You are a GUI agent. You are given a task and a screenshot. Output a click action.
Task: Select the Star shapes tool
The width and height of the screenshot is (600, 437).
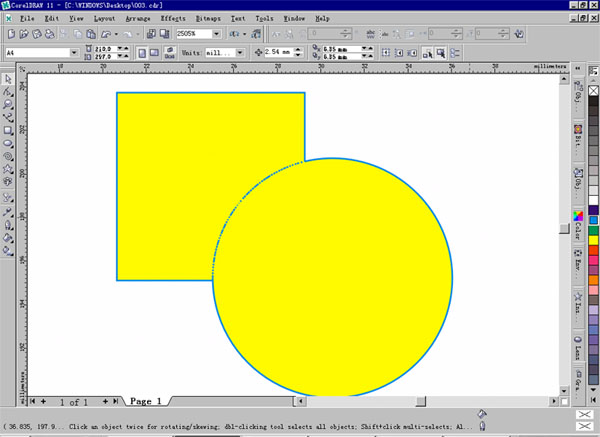(8, 169)
